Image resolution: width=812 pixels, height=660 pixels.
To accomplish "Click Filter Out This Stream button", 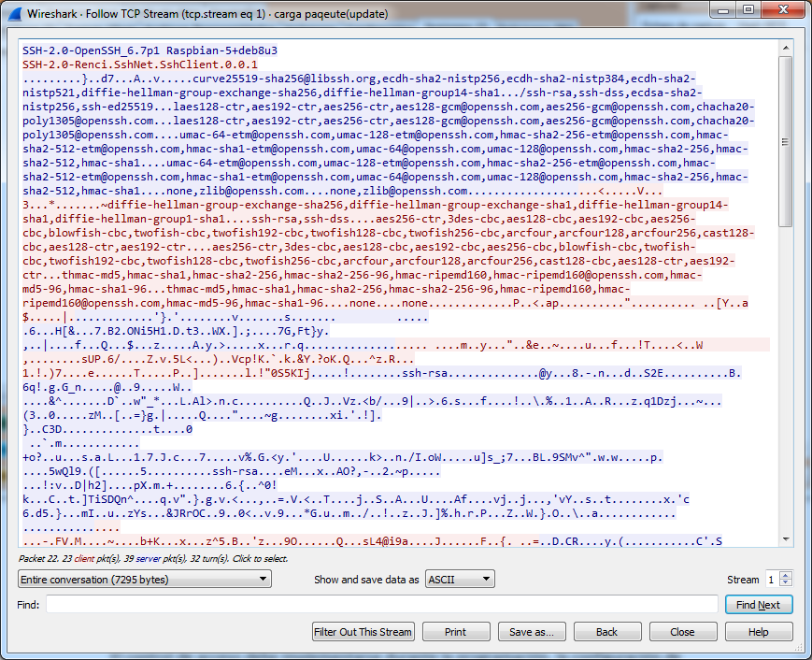I will tap(363, 632).
